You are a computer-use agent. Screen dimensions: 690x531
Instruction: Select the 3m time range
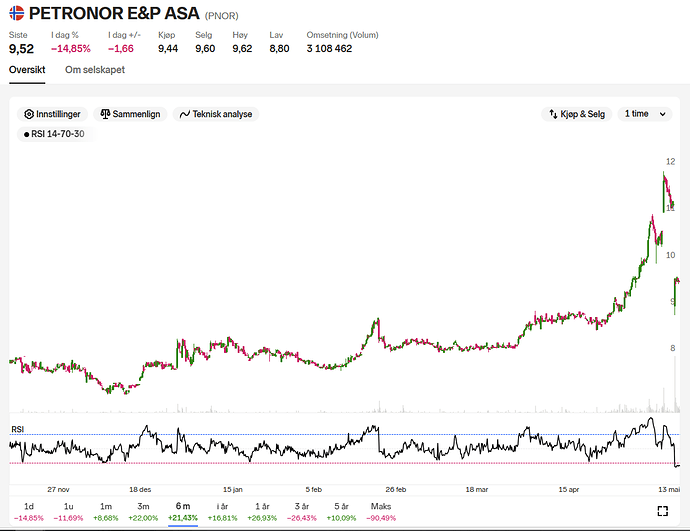pos(143,512)
